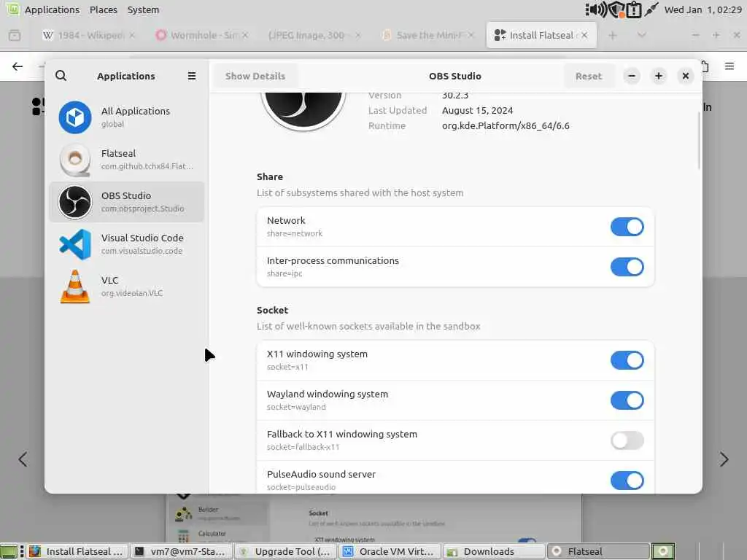Click the Reset permissions button
747x560 pixels.
tap(589, 76)
